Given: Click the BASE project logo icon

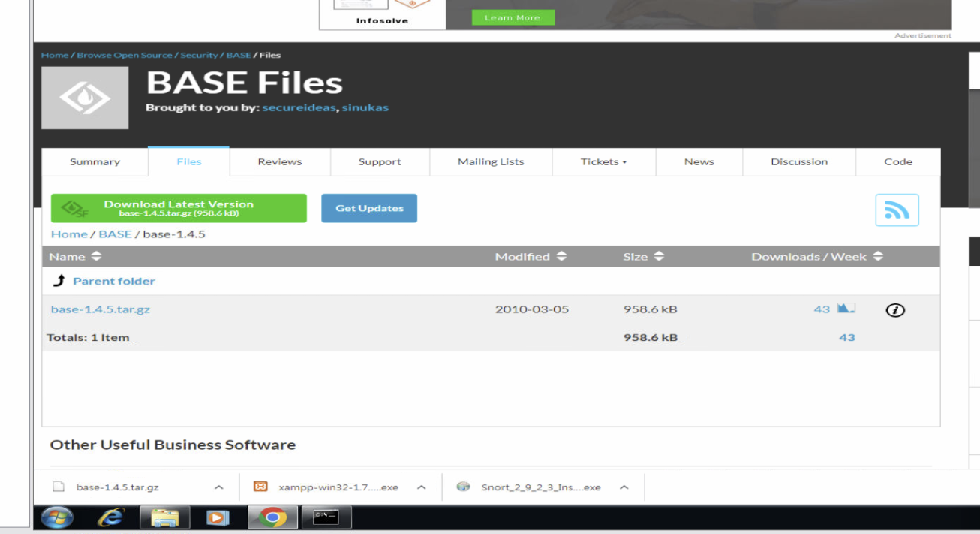Looking at the screenshot, I should coord(85,98).
